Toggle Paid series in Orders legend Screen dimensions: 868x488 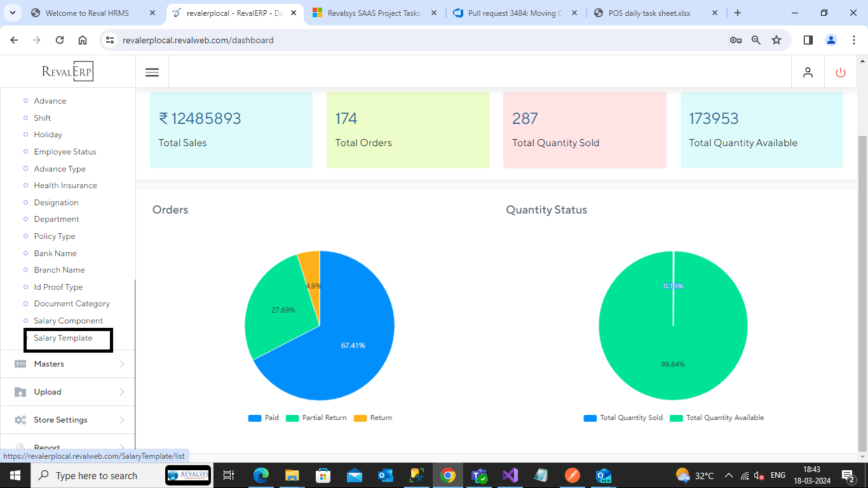[264, 418]
